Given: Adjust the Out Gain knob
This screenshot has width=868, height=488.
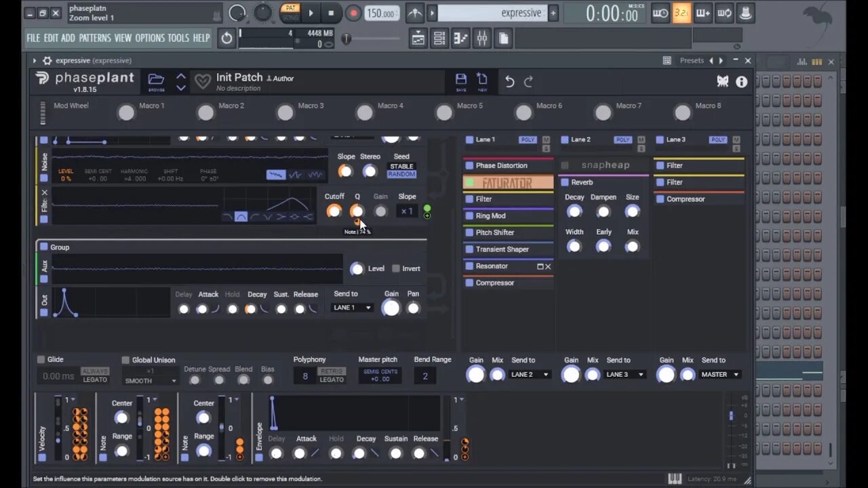Looking at the screenshot, I should pyautogui.click(x=391, y=308).
